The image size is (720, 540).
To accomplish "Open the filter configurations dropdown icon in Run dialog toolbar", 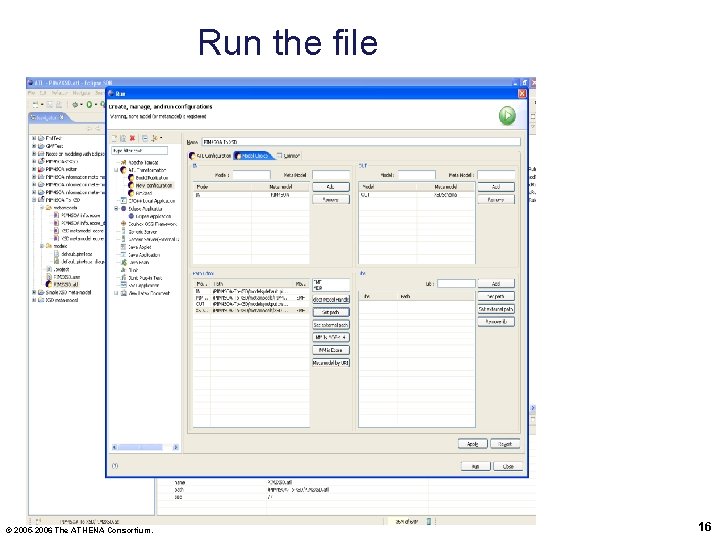I will (x=156, y=138).
